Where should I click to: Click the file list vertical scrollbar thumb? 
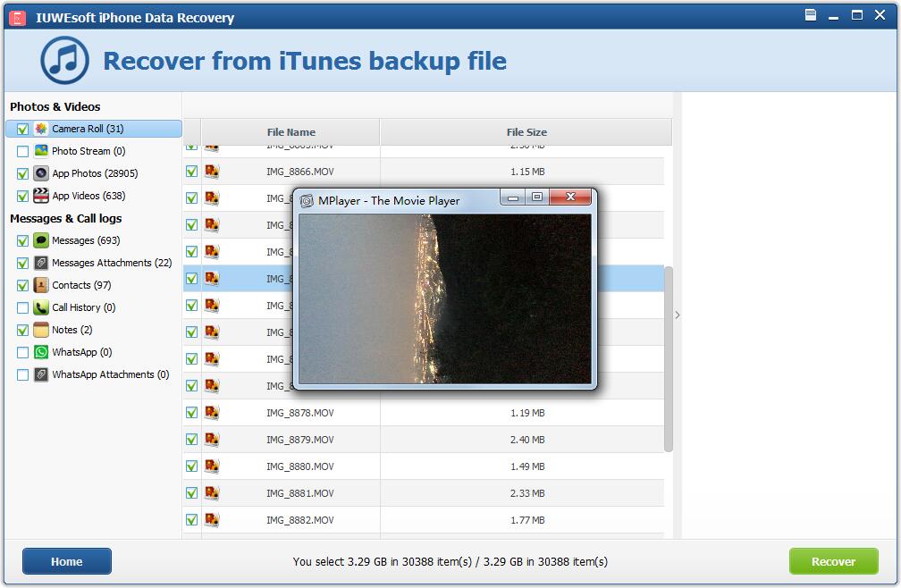point(669,359)
